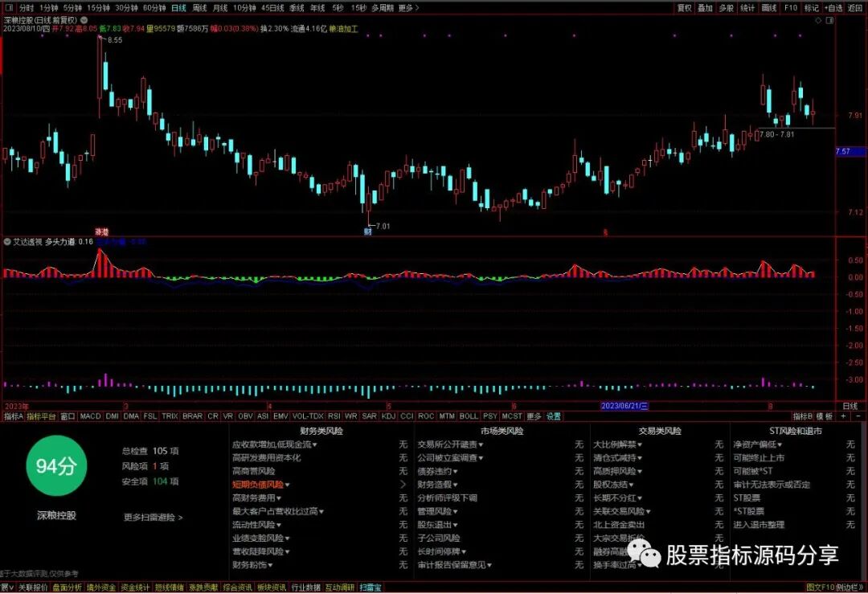Click the 统计 button
868x594 pixels.
point(747,8)
